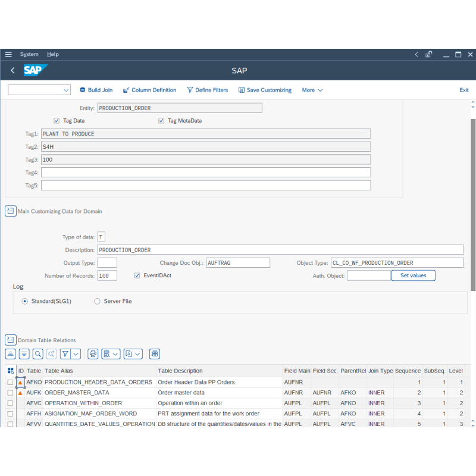Click Define Filters in the toolbar
This screenshot has height=476, width=476.
tap(208, 90)
